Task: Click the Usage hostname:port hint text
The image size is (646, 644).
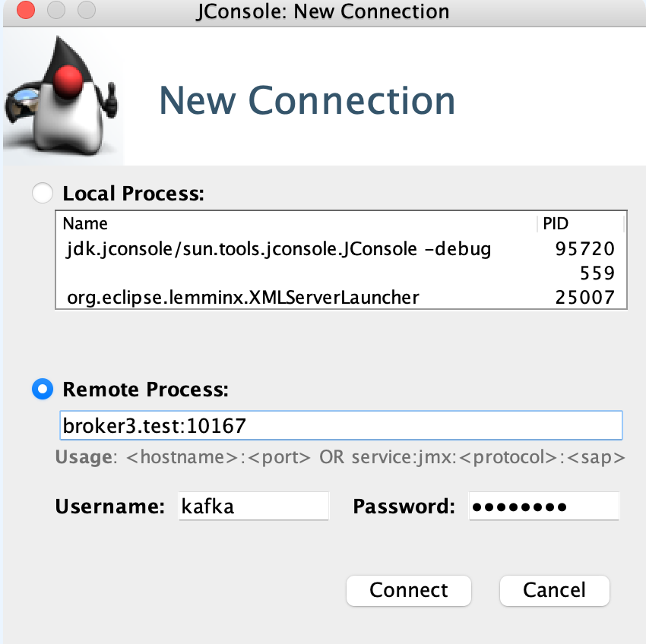Action: pos(340,458)
